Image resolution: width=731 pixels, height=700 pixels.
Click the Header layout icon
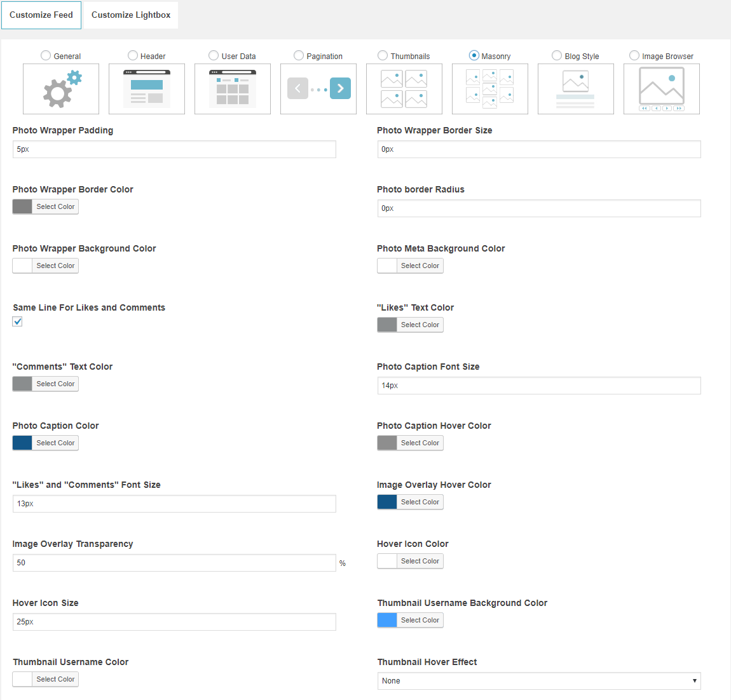coord(147,89)
